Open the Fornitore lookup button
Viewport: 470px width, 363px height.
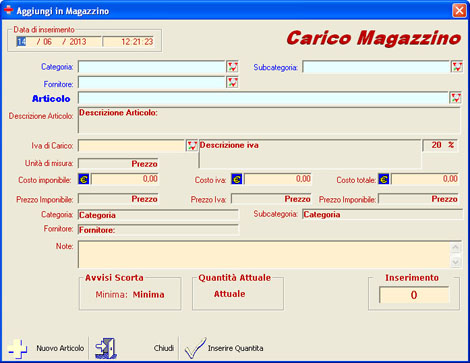coord(232,82)
